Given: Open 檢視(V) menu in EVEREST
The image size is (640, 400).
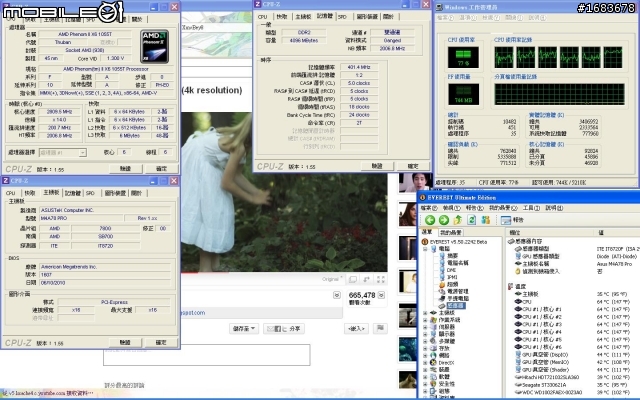Looking at the screenshot, I should [x=451, y=208].
